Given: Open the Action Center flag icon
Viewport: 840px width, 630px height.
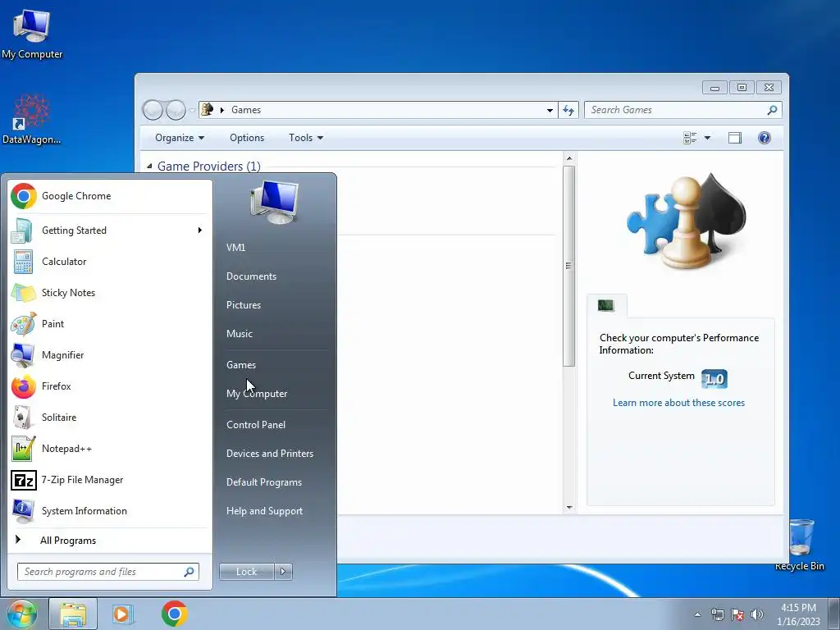Looking at the screenshot, I should [737, 614].
